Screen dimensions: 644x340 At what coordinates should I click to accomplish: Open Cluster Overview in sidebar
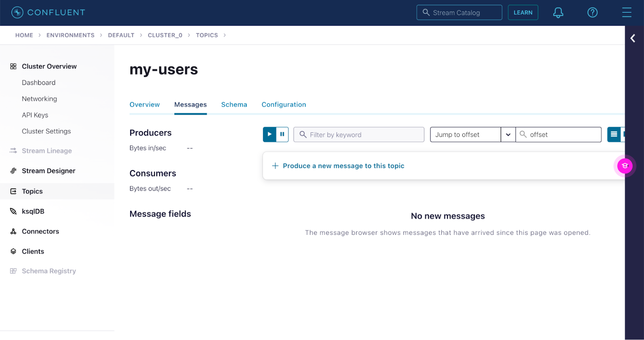point(49,66)
